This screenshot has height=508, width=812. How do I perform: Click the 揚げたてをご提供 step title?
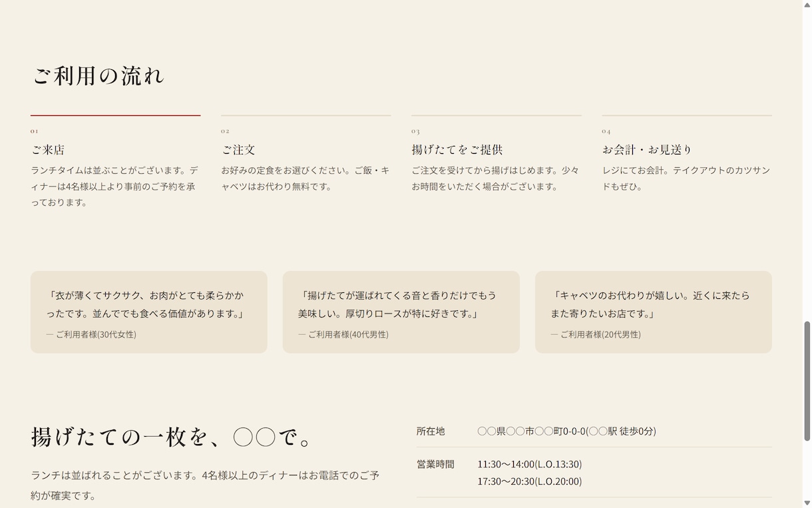[457, 149]
